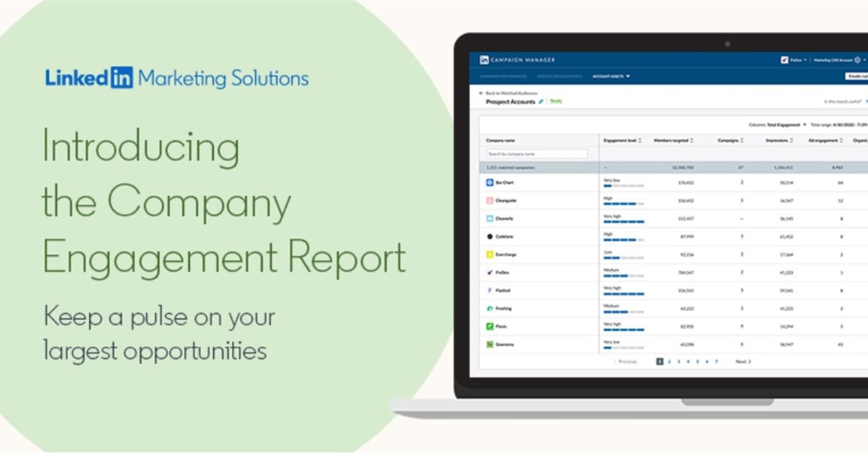The image size is (868, 454).
Task: Select the Freshing company name
Action: click(504, 308)
